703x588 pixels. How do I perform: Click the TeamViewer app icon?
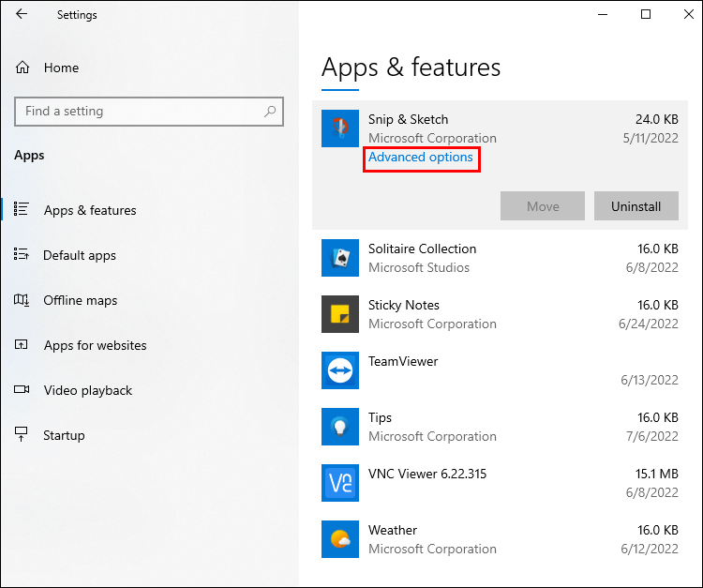[x=340, y=370]
